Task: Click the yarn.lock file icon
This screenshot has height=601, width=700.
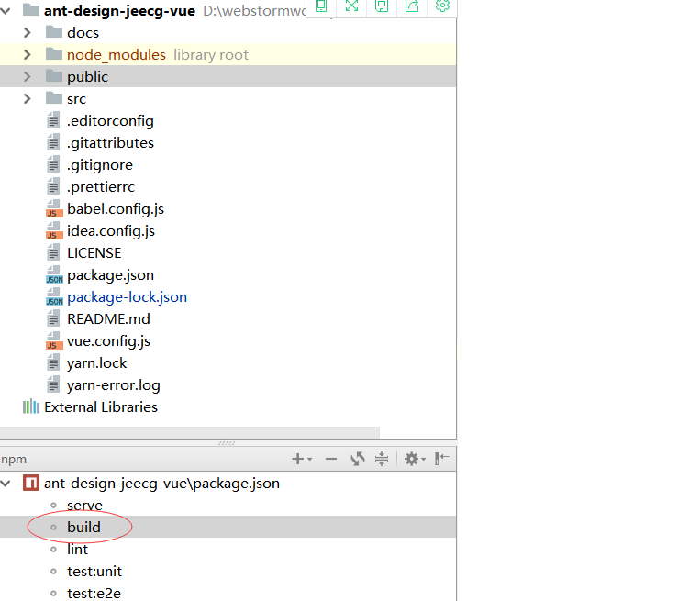Action: [x=53, y=362]
